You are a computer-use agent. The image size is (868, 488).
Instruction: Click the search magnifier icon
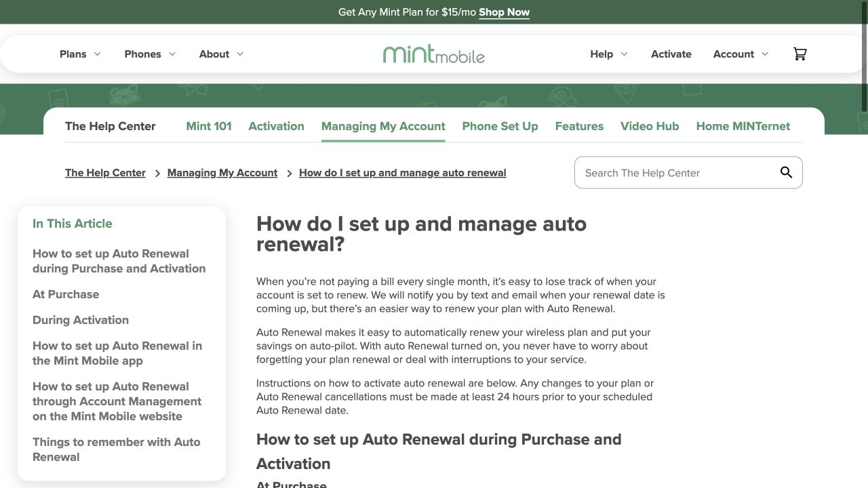pyautogui.click(x=786, y=172)
